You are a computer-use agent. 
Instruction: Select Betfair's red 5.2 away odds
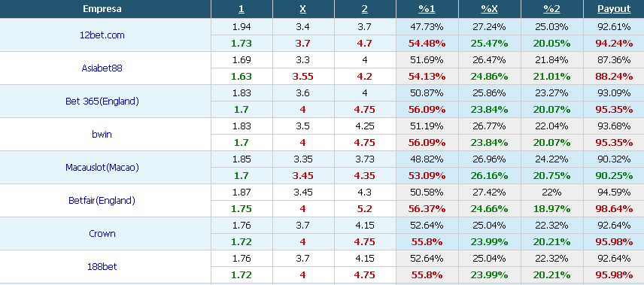365,208
